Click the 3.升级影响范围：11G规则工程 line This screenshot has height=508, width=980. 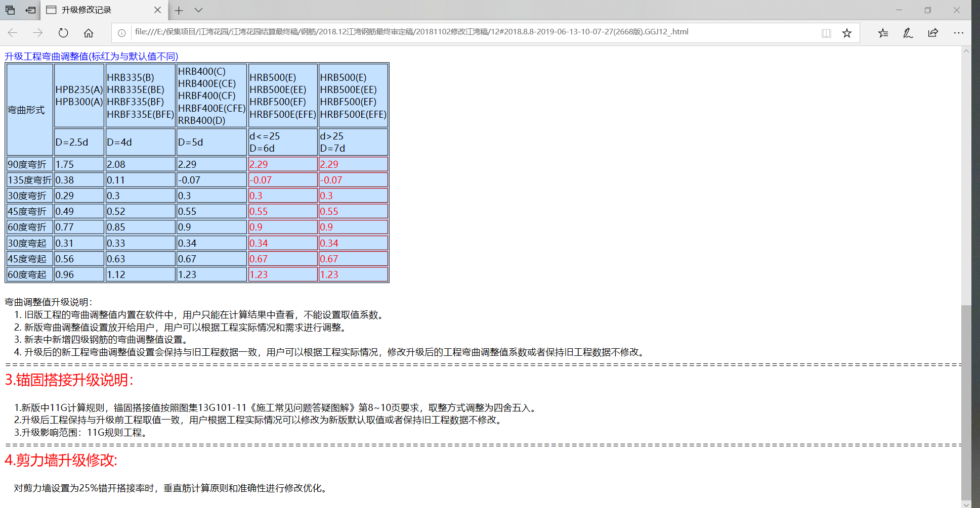[81, 433]
